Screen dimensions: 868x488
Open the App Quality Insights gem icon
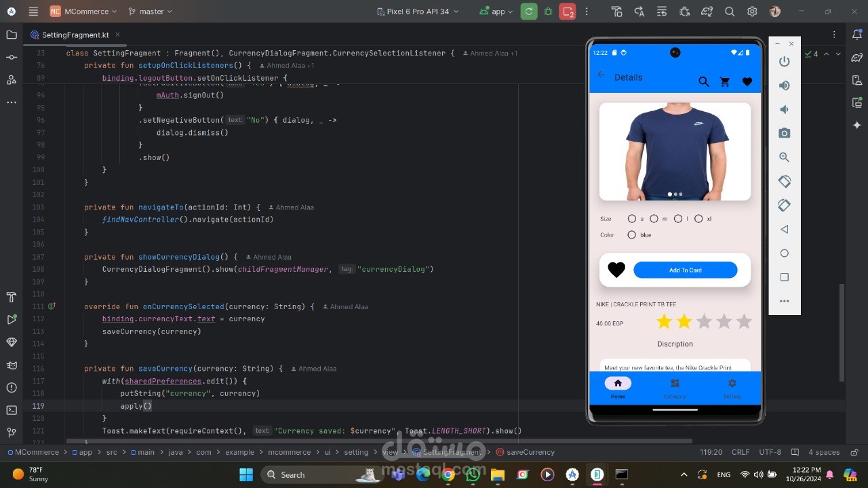[x=12, y=342]
